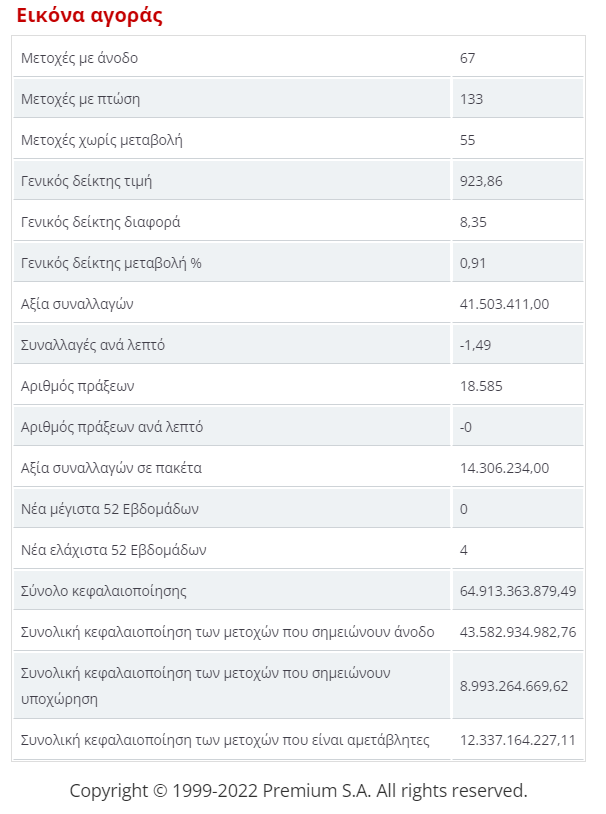Click the value 133 for falling stocks
The image size is (606, 814).
coord(471,99)
